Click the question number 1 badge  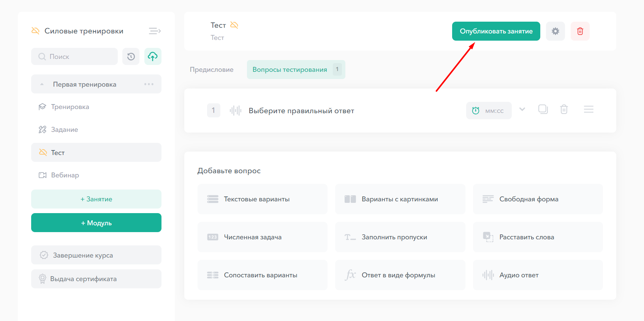214,111
